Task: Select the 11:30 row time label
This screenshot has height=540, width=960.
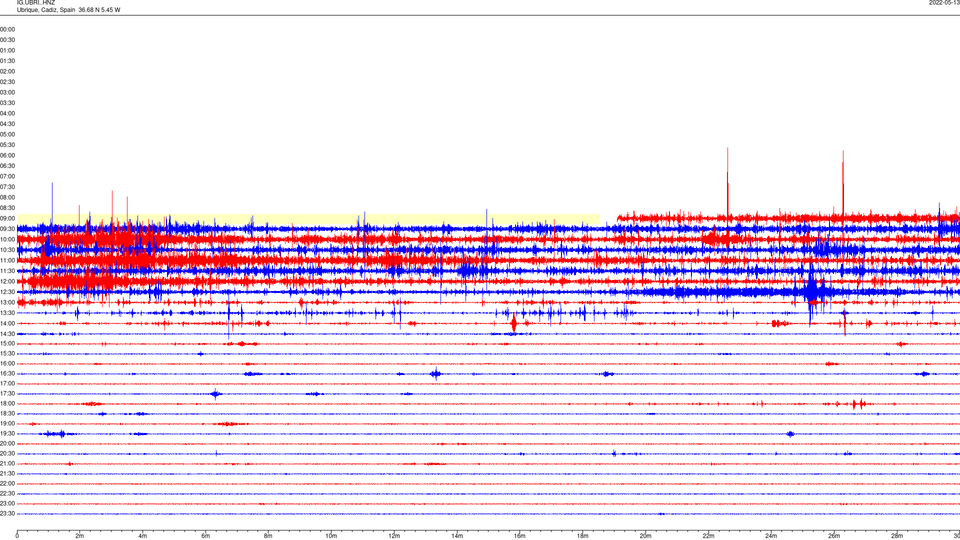Action: pos(7,271)
